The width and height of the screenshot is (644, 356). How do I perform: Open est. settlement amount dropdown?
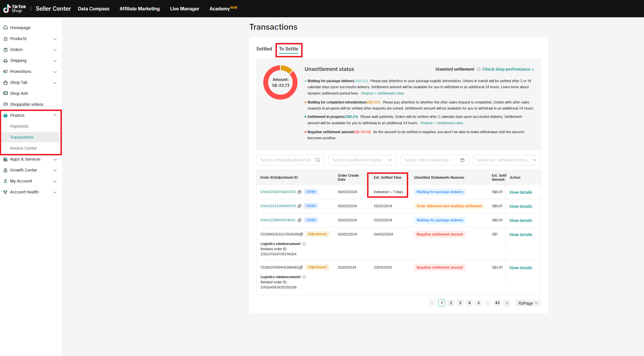[506, 160]
